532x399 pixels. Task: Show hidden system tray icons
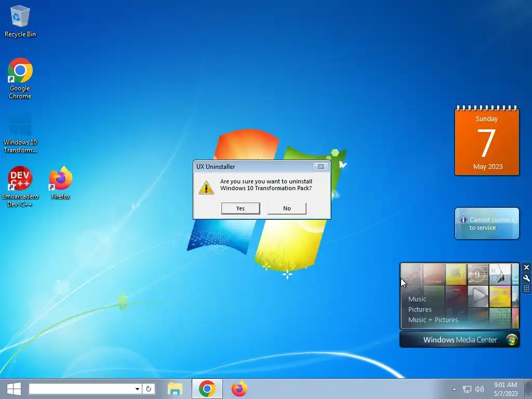[x=454, y=389]
